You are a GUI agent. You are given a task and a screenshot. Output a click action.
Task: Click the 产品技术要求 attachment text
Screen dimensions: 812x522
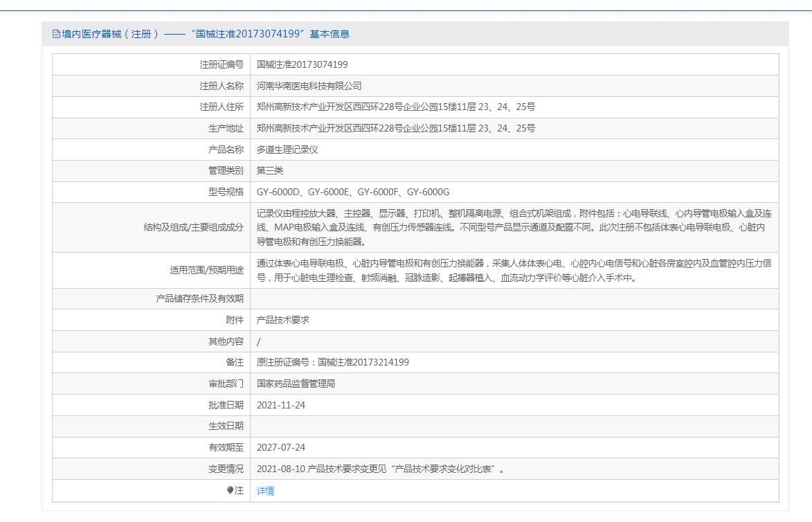point(282,320)
